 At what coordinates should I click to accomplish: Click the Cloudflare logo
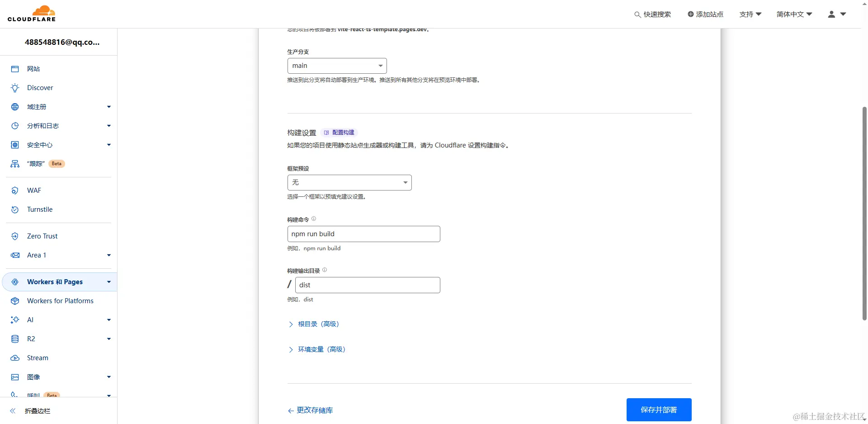tap(32, 14)
